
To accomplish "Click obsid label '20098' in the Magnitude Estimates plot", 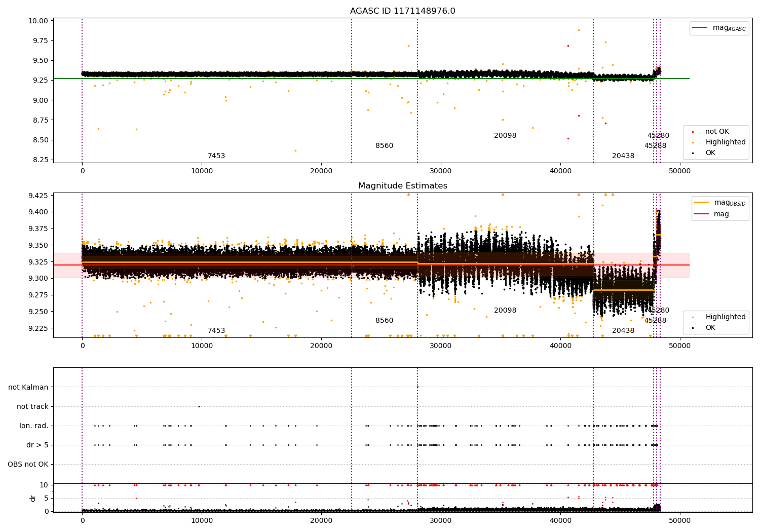I will [x=505, y=311].
